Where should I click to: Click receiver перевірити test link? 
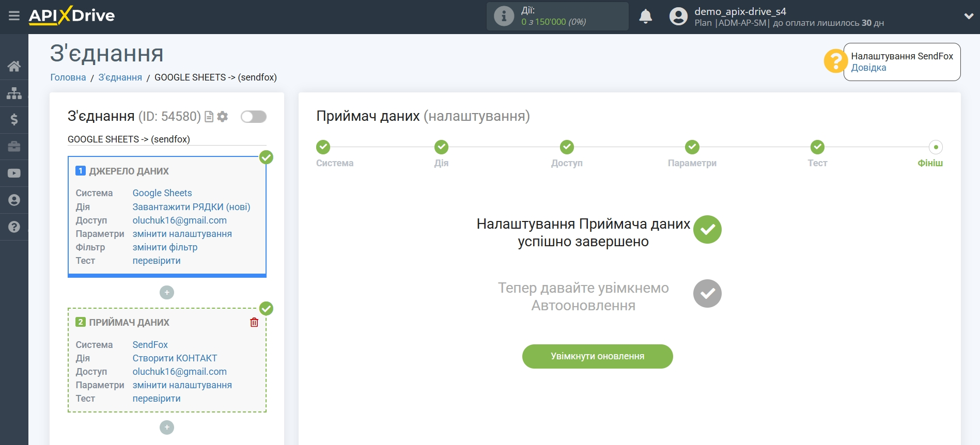pyautogui.click(x=157, y=399)
